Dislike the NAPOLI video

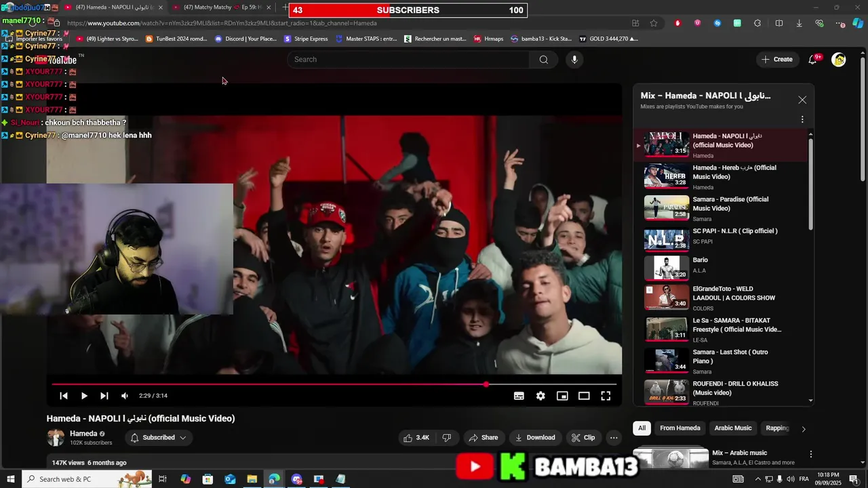pyautogui.click(x=447, y=438)
